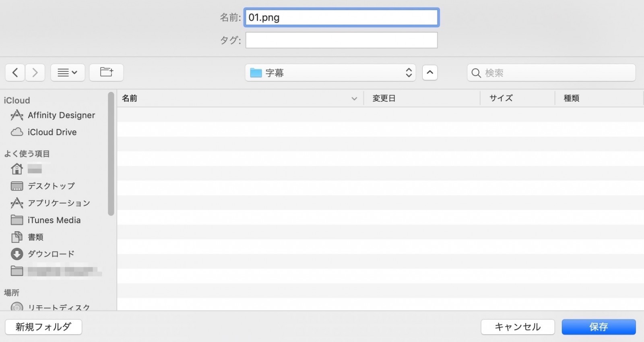The width and height of the screenshot is (644, 342).
Task: Open iTunes Media folder in the sidebar
Action: pyautogui.click(x=46, y=220)
